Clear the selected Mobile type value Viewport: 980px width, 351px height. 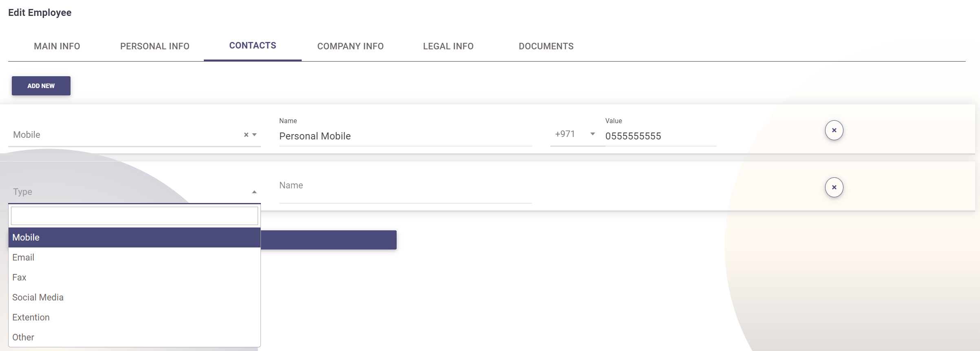[x=246, y=135]
